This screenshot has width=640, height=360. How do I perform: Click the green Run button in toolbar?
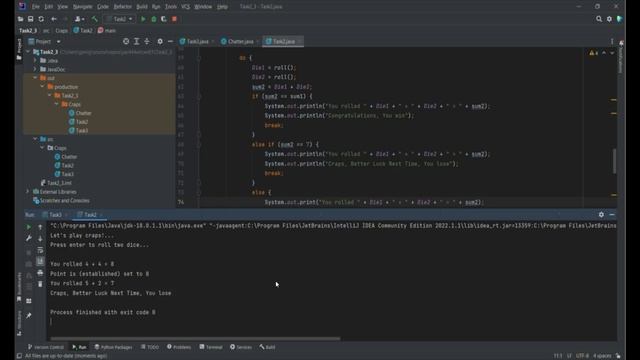point(143,19)
